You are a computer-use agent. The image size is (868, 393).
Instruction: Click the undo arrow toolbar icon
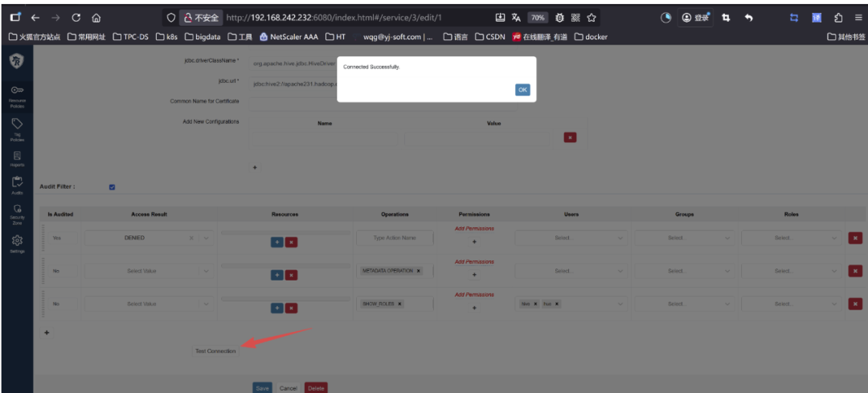click(748, 18)
